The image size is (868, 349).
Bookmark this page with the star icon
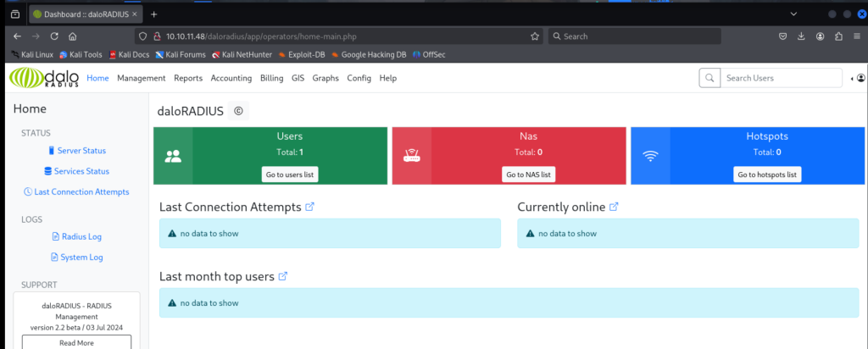pyautogui.click(x=534, y=36)
